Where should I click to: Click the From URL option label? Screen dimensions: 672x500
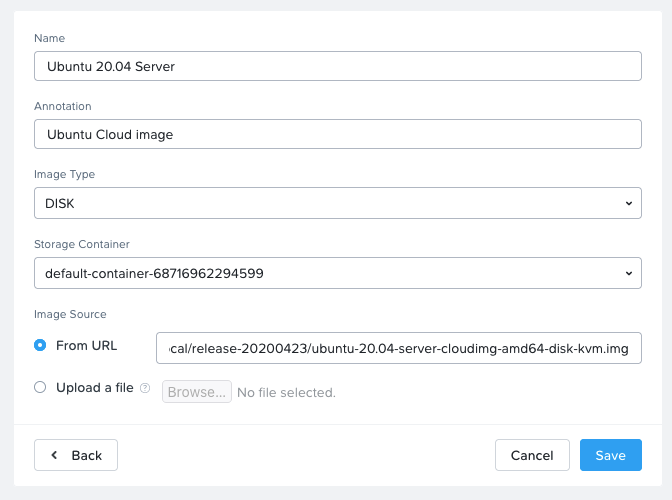click(87, 345)
